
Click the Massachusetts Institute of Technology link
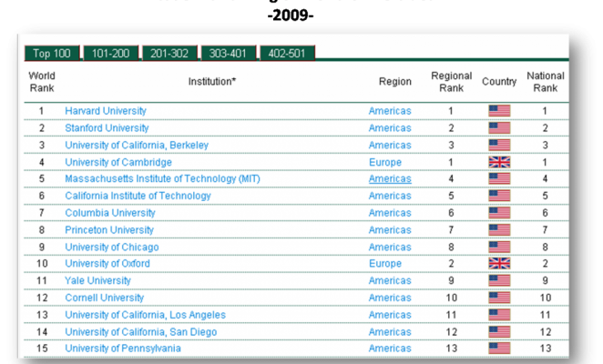point(162,179)
